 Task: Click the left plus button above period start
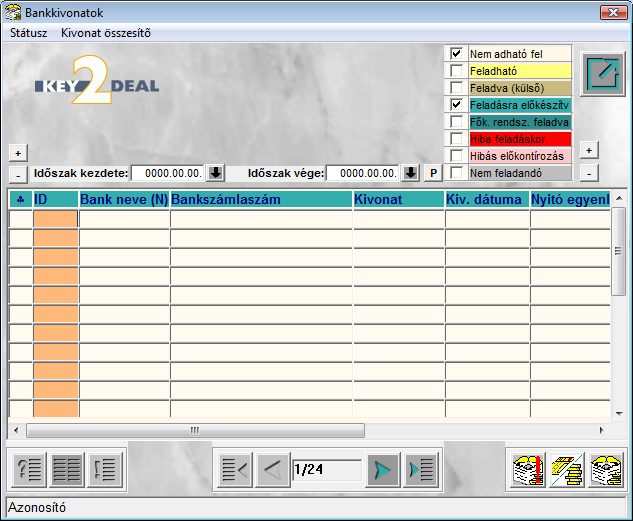tap(18, 153)
